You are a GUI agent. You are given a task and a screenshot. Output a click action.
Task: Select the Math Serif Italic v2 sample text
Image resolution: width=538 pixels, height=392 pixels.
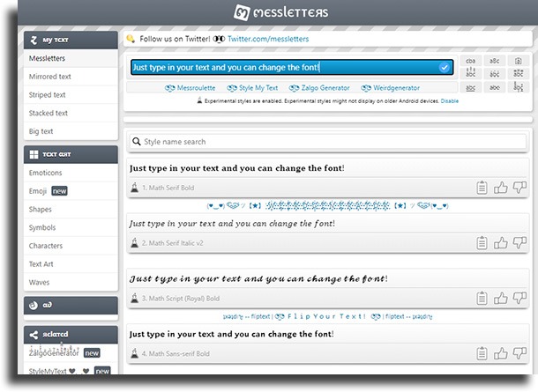232,224
